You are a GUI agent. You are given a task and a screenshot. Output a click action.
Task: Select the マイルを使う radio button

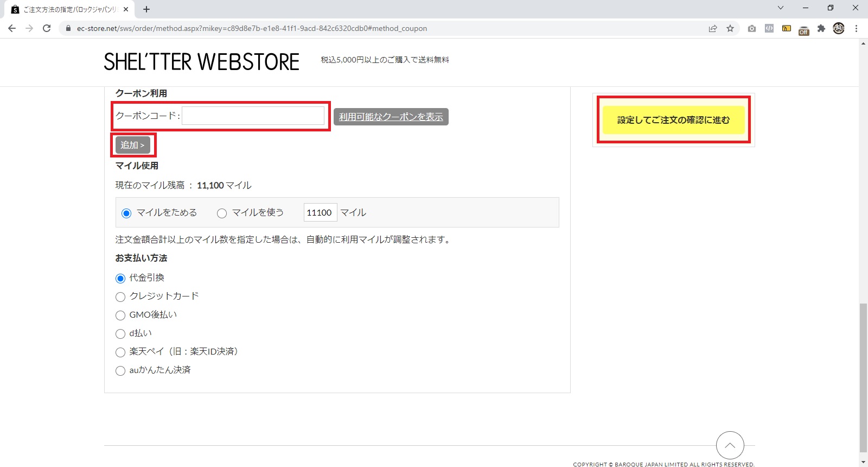tap(222, 213)
